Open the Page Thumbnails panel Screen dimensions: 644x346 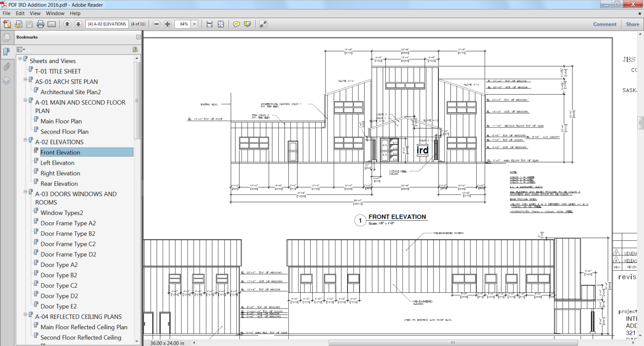(7, 37)
